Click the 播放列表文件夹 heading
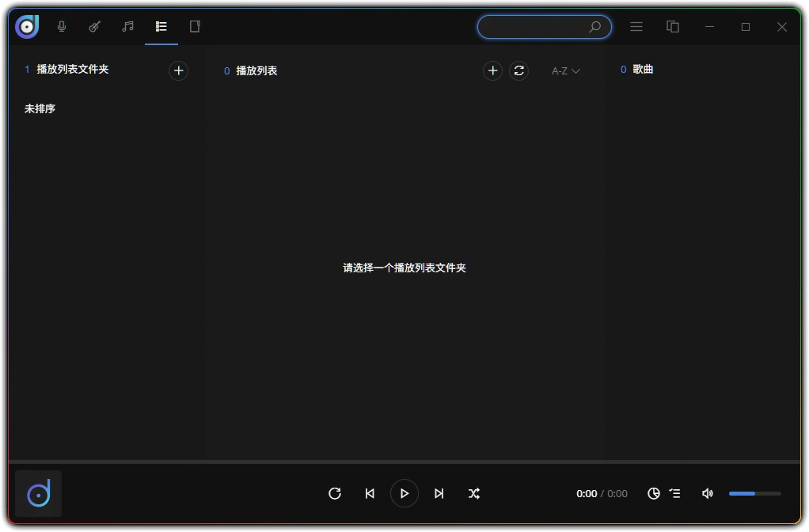Image resolution: width=809 pixels, height=532 pixels. [72, 69]
